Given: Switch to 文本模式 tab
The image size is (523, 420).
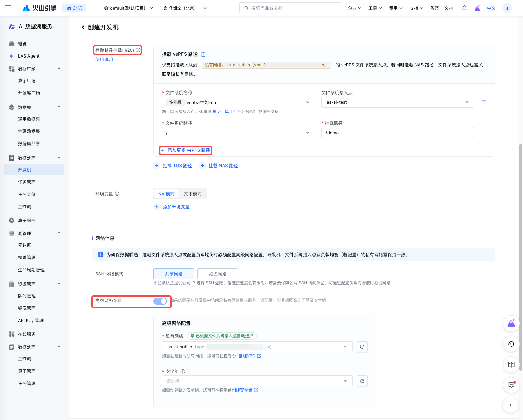Looking at the screenshot, I should click(x=192, y=194).
